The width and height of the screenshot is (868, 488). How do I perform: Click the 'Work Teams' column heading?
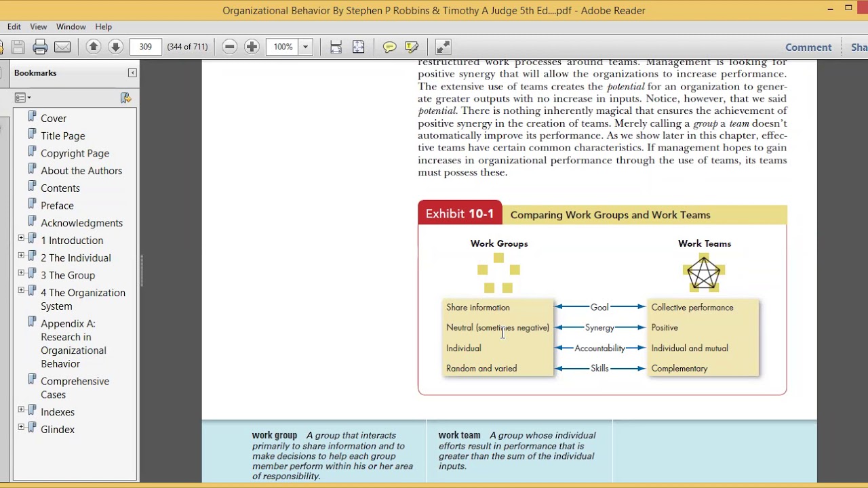coord(705,244)
